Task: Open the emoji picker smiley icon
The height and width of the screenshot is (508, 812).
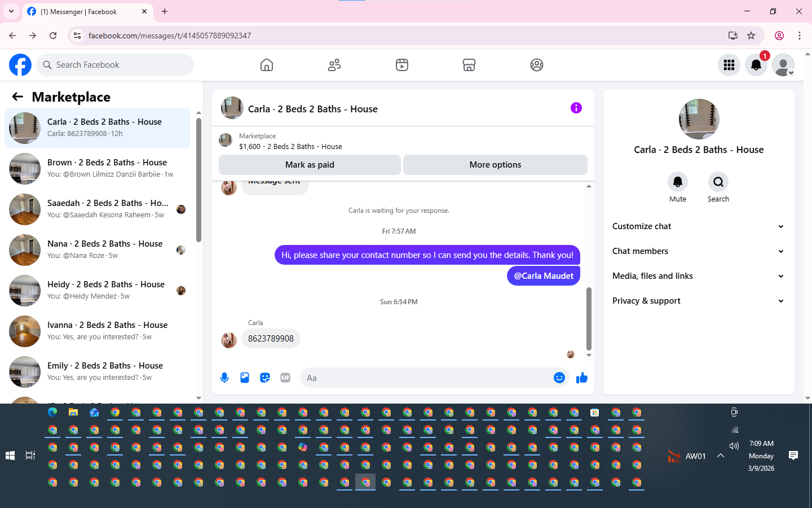Action: click(559, 378)
